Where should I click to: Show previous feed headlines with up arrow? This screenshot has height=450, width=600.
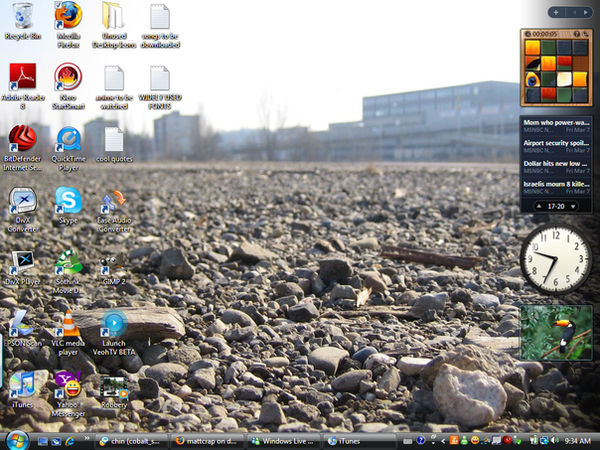point(539,206)
